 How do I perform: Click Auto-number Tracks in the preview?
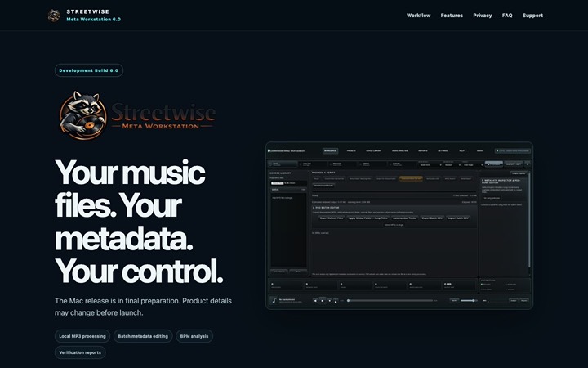click(404, 218)
